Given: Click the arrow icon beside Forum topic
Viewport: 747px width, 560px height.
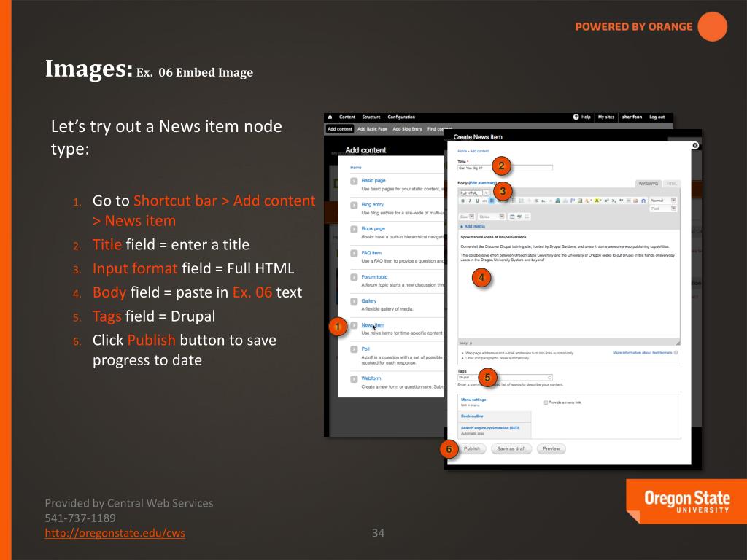Looking at the screenshot, I should [x=354, y=277].
